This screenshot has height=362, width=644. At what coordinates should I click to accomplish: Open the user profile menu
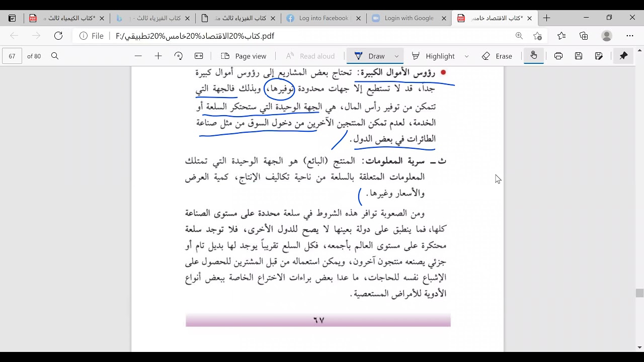point(607,36)
